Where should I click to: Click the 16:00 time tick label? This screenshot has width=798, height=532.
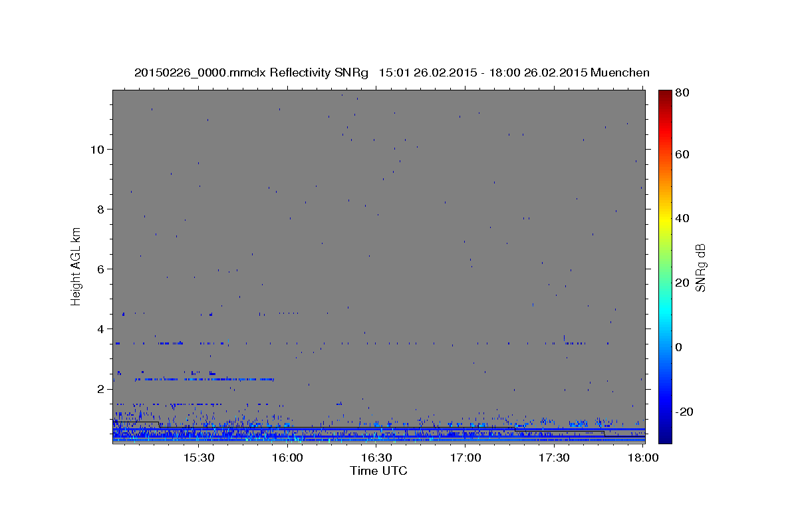(x=287, y=458)
